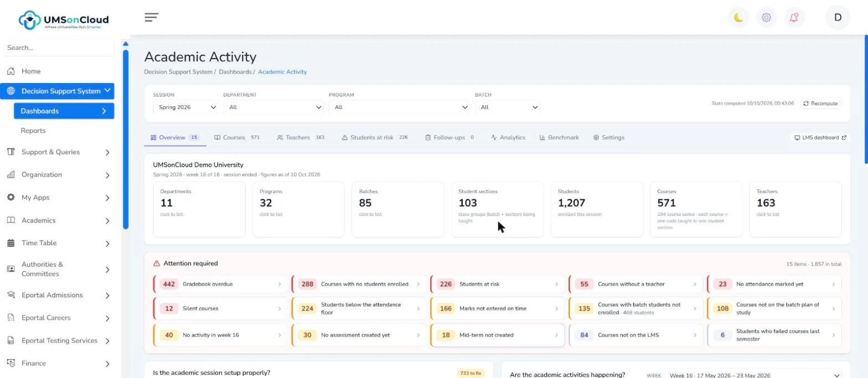Expand the Finance submenu chevron
This screenshot has width=868, height=378.
[x=107, y=364]
